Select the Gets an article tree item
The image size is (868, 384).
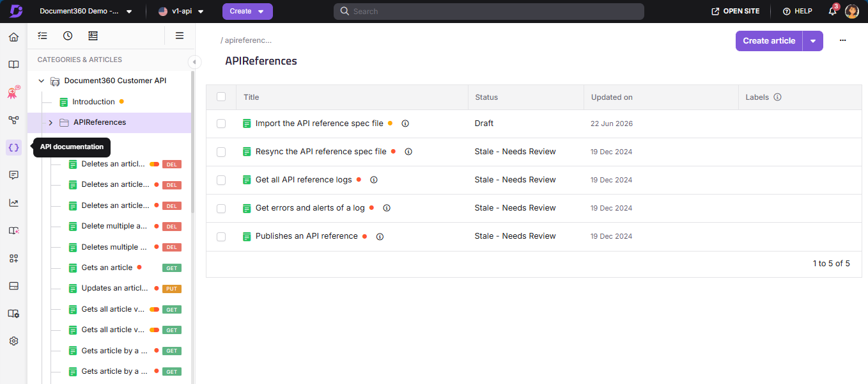click(107, 268)
